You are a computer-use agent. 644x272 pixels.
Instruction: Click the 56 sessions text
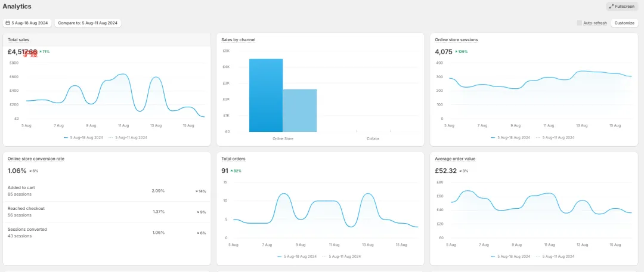(x=19, y=215)
